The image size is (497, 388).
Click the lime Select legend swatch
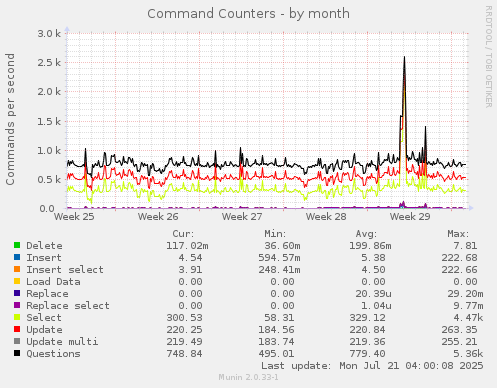pos(17,317)
